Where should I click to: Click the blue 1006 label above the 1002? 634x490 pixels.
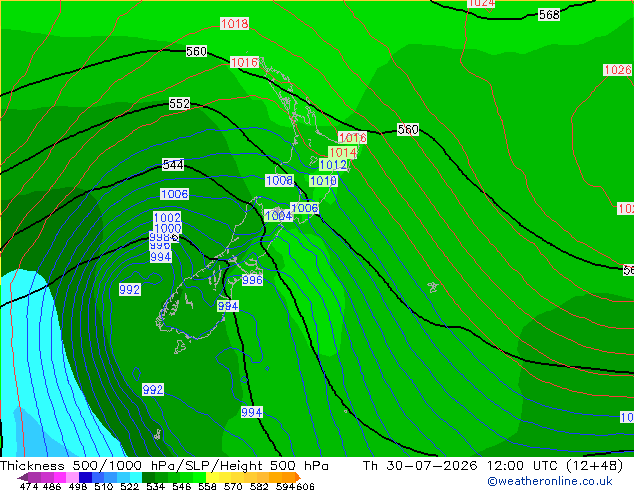[x=174, y=194]
